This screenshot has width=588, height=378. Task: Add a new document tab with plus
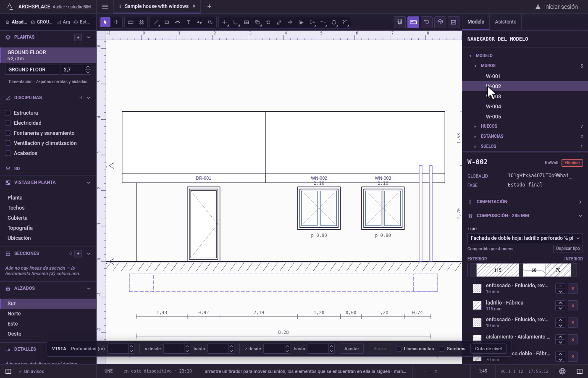pyautogui.click(x=209, y=6)
